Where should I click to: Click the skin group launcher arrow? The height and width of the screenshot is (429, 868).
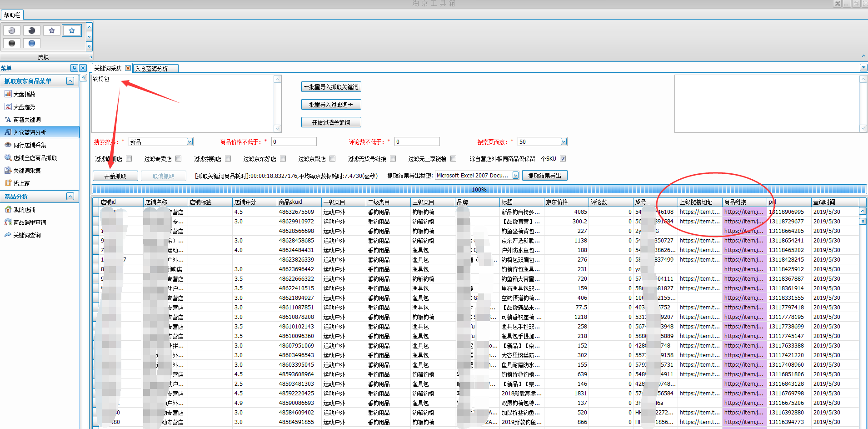point(90,57)
